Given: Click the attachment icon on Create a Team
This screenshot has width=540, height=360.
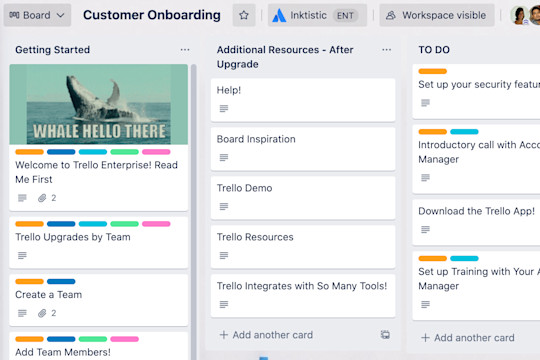Looking at the screenshot, I should click(x=42, y=313).
